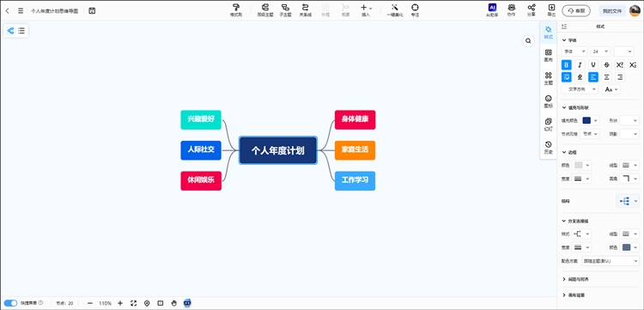Select the 人际社交 node
The width and height of the screenshot is (644, 310).
201,150
